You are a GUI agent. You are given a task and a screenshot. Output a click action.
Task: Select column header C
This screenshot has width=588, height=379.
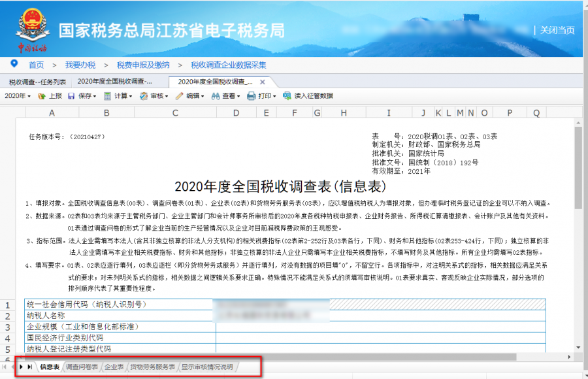pos(175,113)
